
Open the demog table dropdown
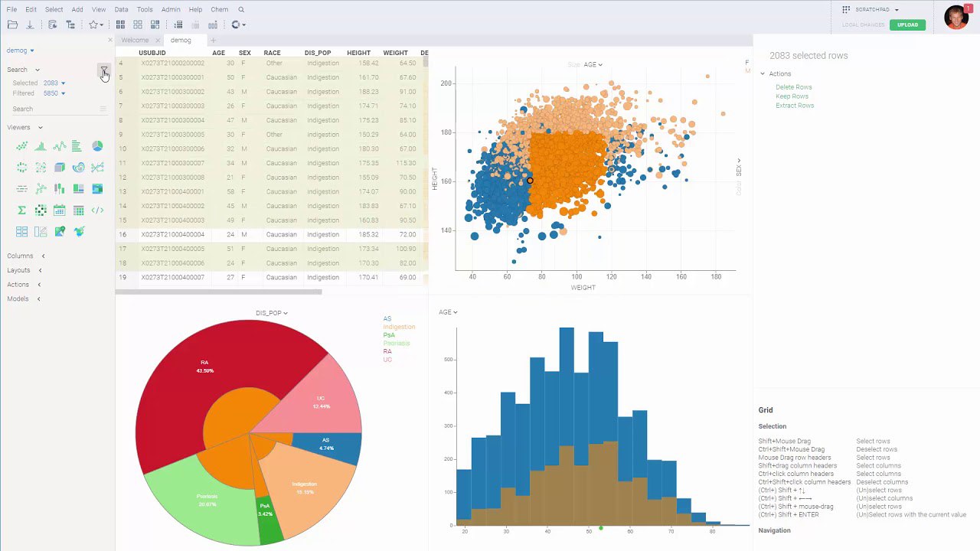20,51
